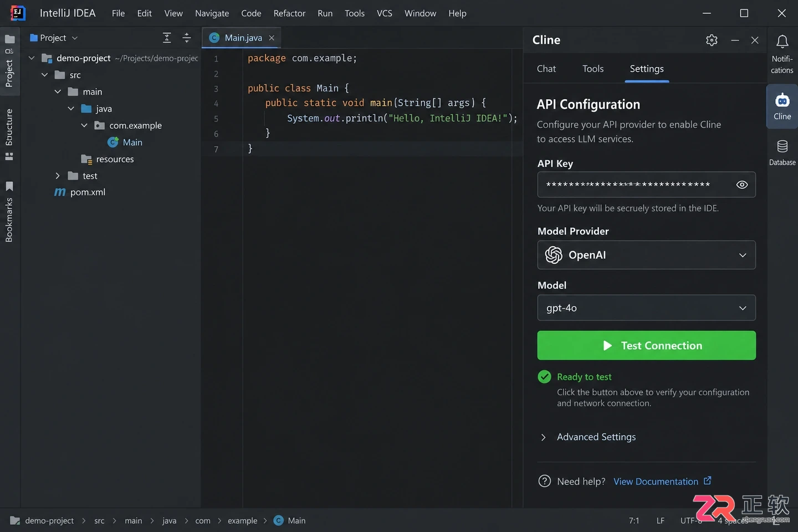
Task: Open the File menu
Action: (x=118, y=13)
